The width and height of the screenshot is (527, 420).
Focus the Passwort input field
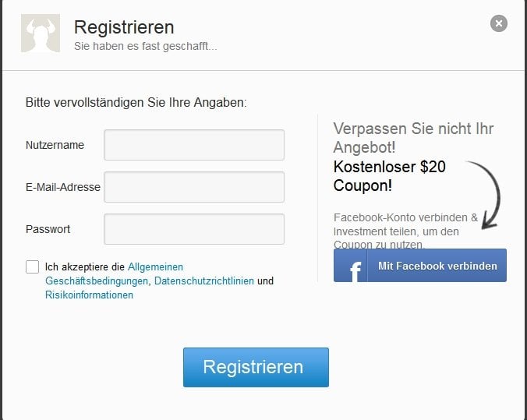coord(194,229)
